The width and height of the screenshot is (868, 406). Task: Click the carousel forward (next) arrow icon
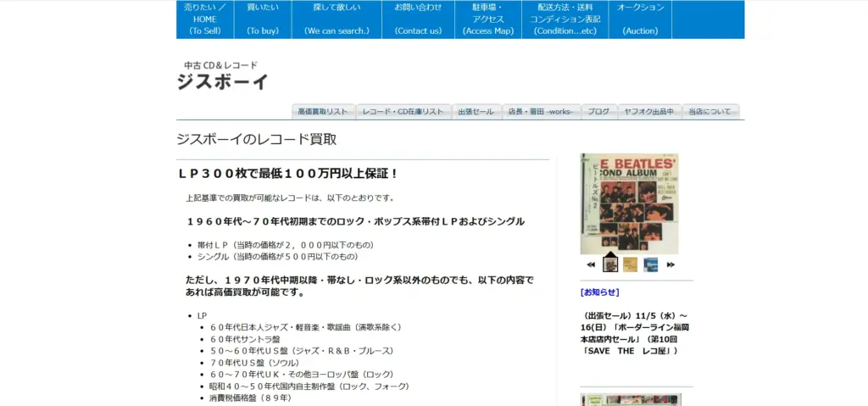(670, 264)
